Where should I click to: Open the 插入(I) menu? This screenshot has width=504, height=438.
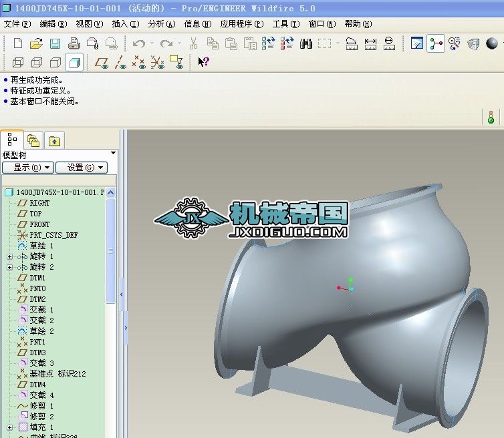click(126, 24)
